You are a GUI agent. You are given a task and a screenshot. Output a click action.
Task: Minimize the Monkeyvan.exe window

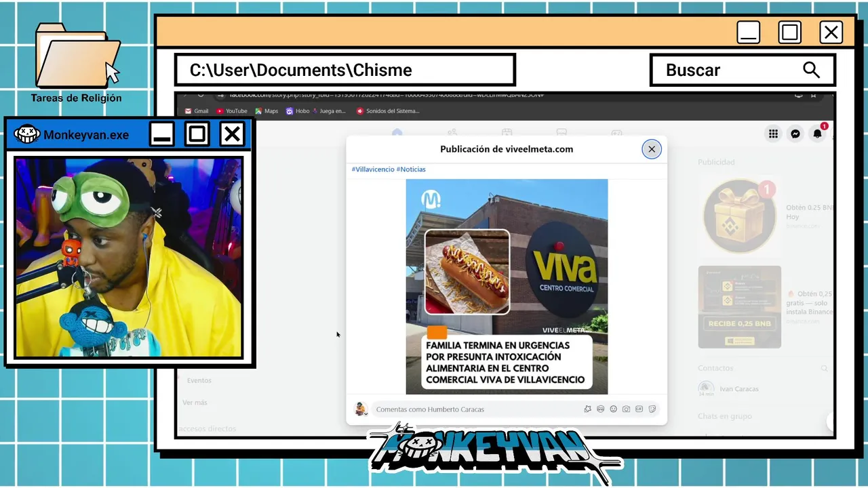pyautogui.click(x=162, y=134)
